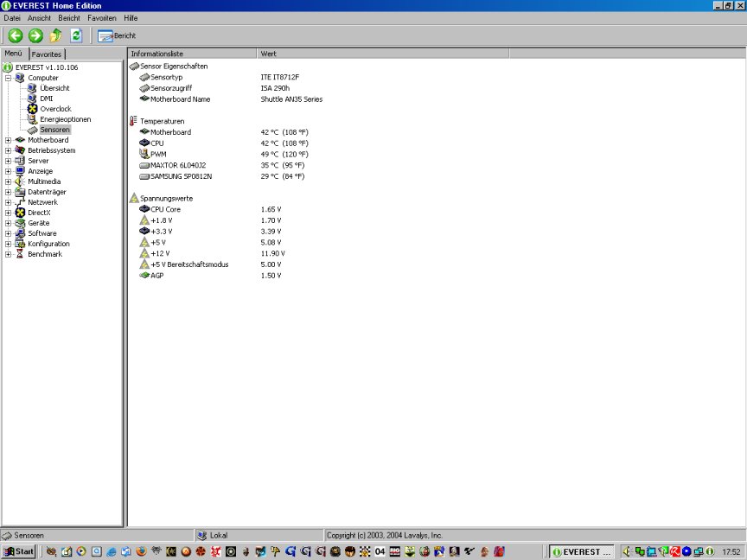The image size is (747, 560).
Task: Click the green Back arrow toolbar icon
Action: [x=16, y=35]
